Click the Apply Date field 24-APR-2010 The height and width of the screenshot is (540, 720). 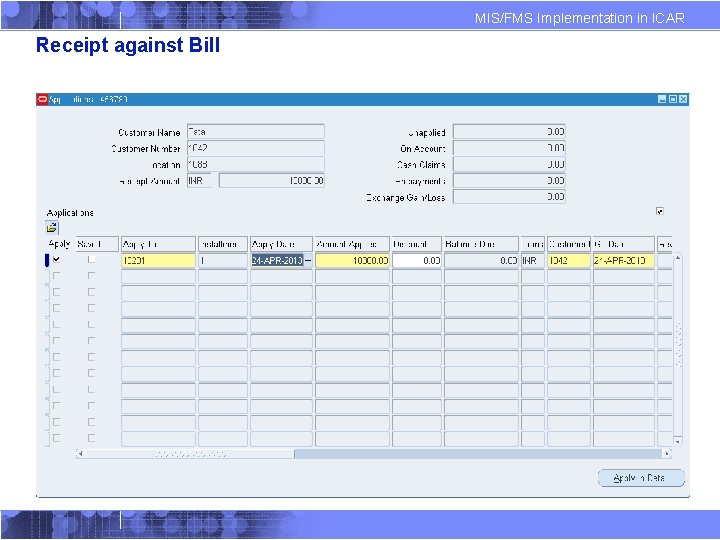[277, 261]
